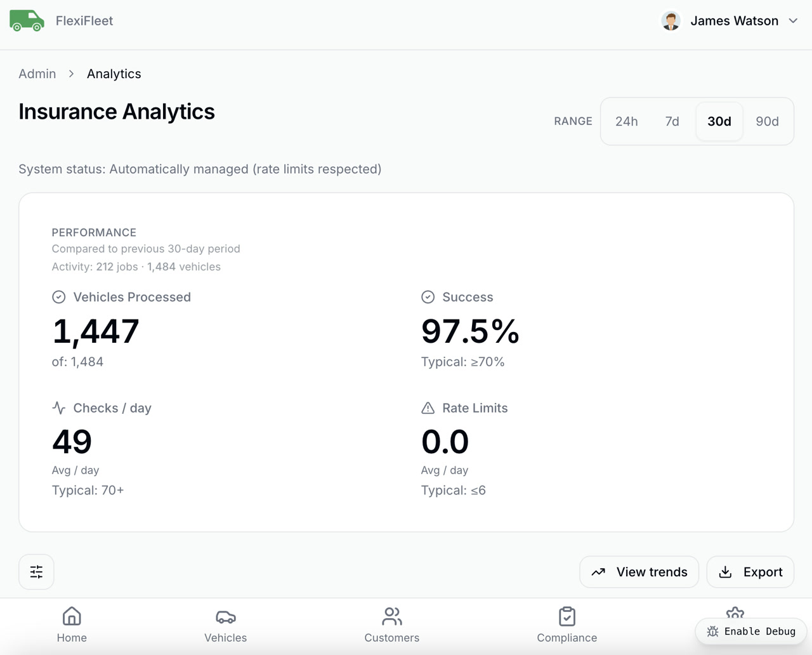Image resolution: width=812 pixels, height=655 pixels.
Task: Click the breadcrumb chevron separator after Admin
Action: pos(72,74)
